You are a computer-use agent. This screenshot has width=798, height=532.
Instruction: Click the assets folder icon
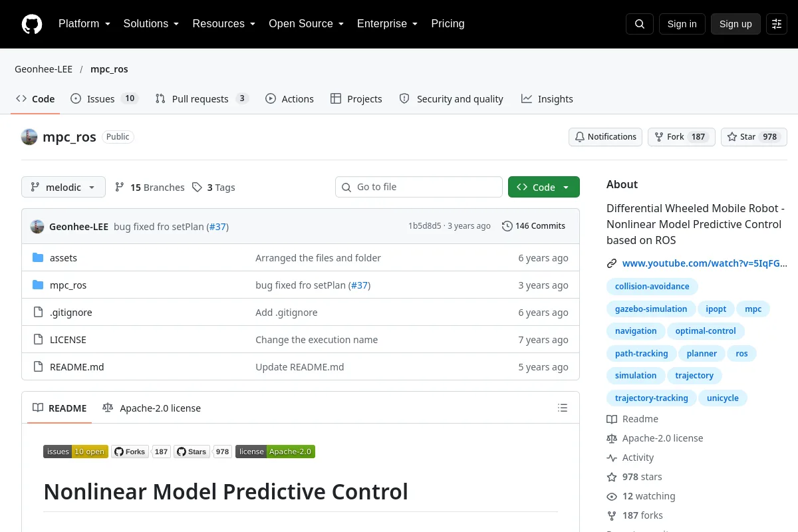pyautogui.click(x=38, y=258)
